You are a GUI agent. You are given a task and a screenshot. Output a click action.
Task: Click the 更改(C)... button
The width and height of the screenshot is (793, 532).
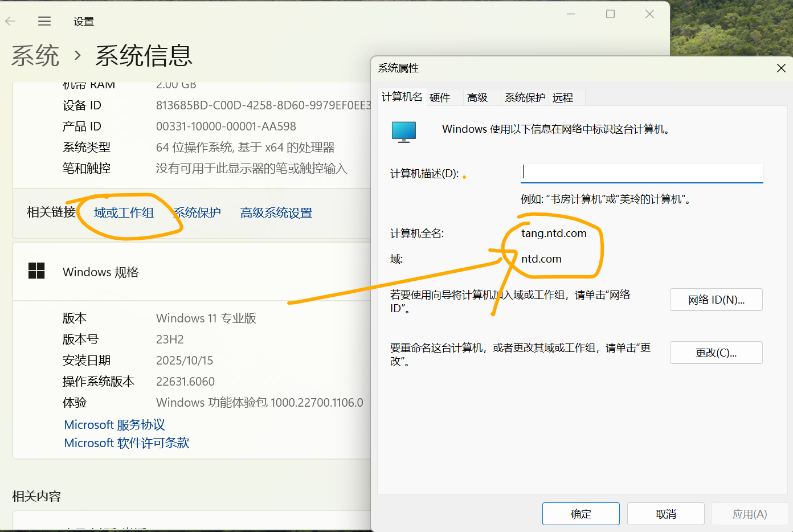[x=716, y=353]
